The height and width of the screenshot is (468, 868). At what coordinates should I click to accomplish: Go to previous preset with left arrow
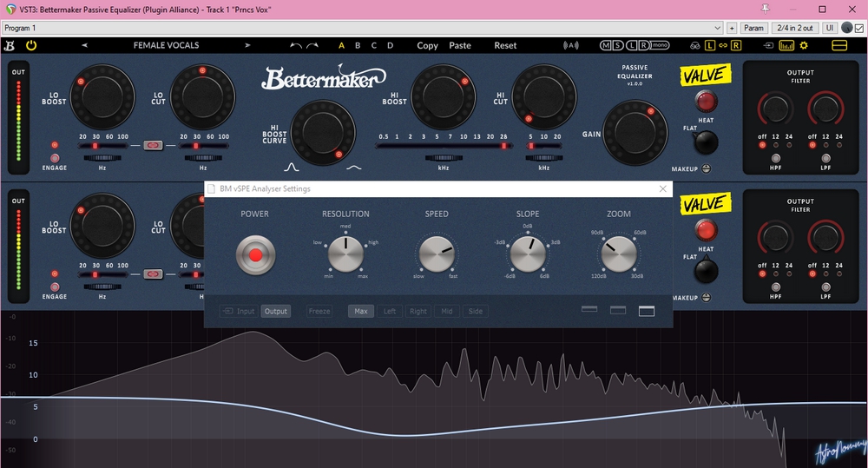(x=84, y=45)
